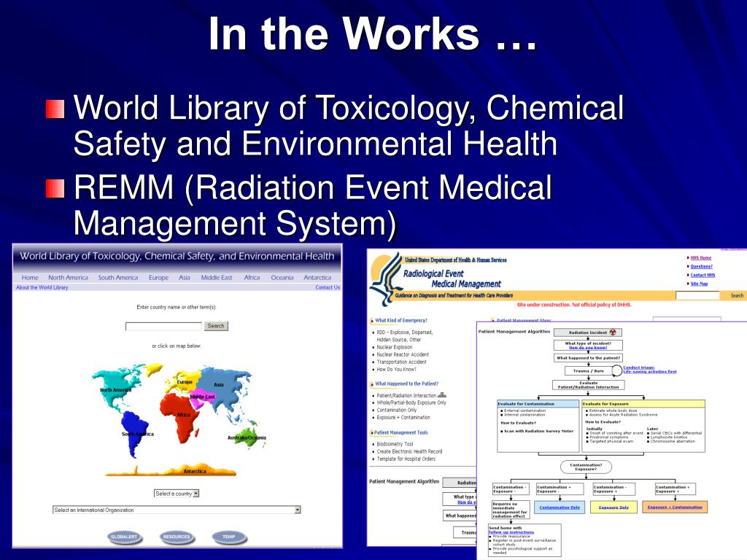Open orange Exposure + Contamination flowchart box
The height and width of the screenshot is (560, 747).
click(x=675, y=507)
